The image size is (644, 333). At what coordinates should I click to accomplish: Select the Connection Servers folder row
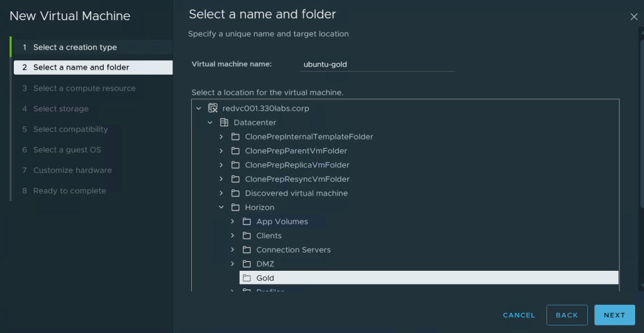293,250
